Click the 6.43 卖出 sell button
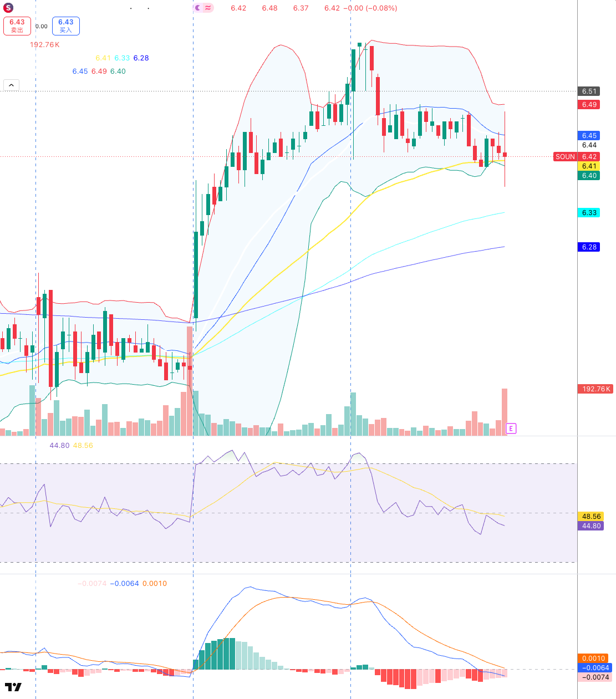The width and height of the screenshot is (616, 699). [17, 26]
